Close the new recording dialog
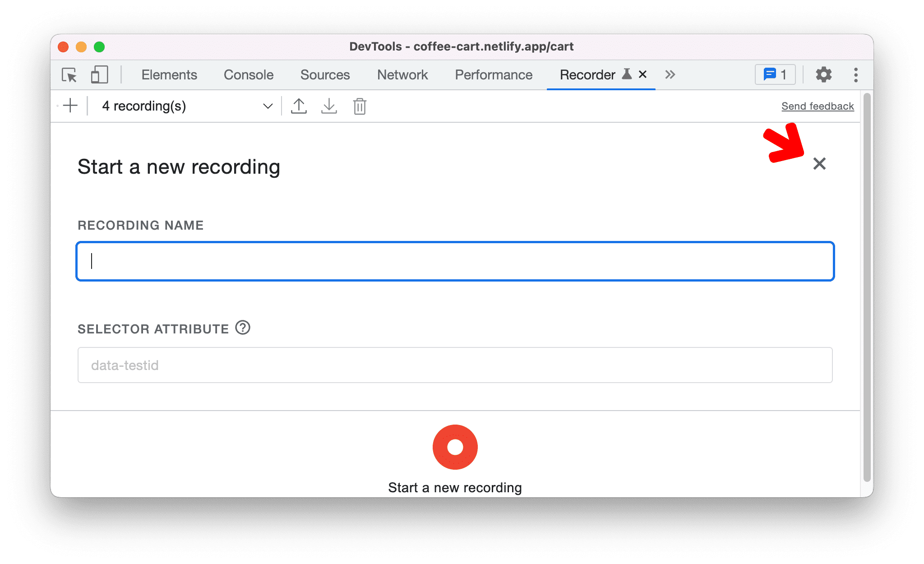 coord(820,164)
